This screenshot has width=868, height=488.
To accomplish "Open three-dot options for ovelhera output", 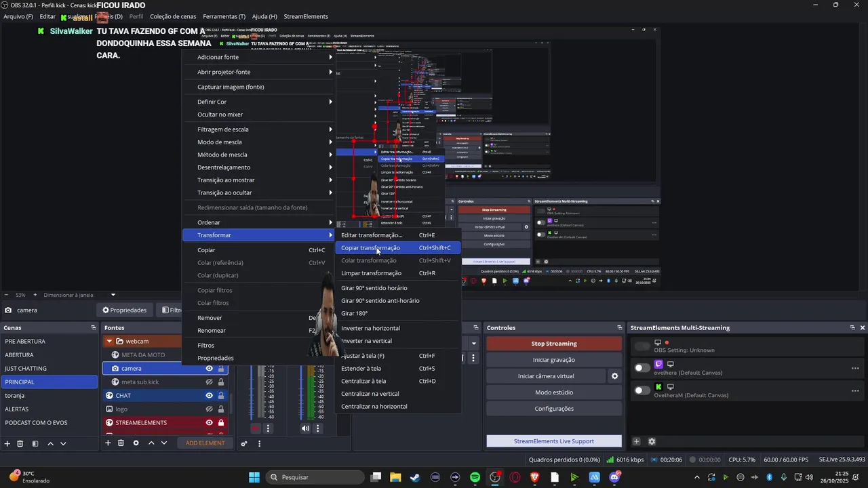I will pos(855,368).
